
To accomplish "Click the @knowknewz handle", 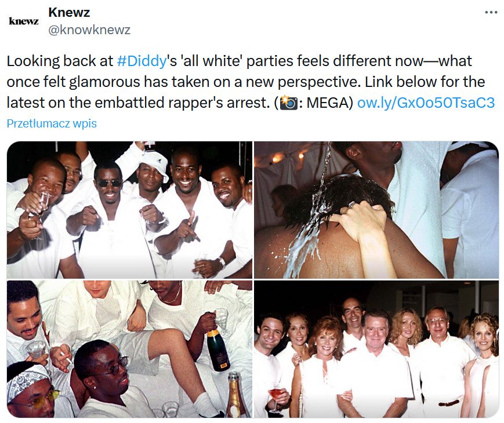I will click(89, 30).
